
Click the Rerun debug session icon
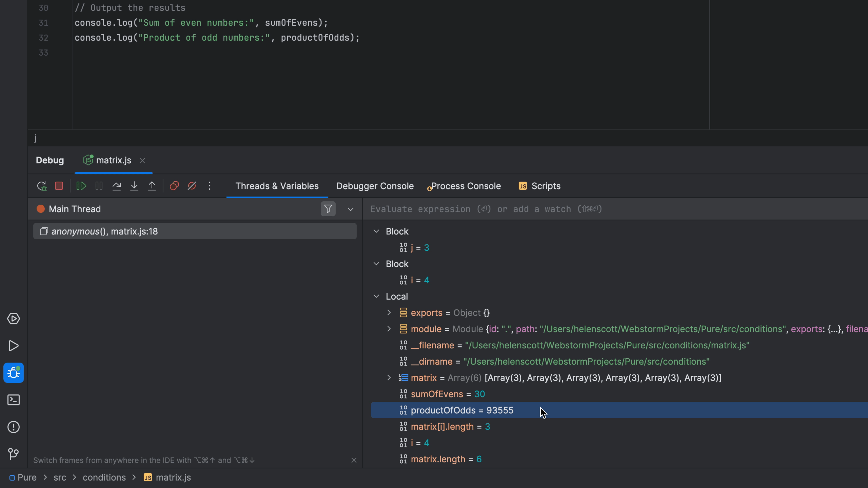41,185
